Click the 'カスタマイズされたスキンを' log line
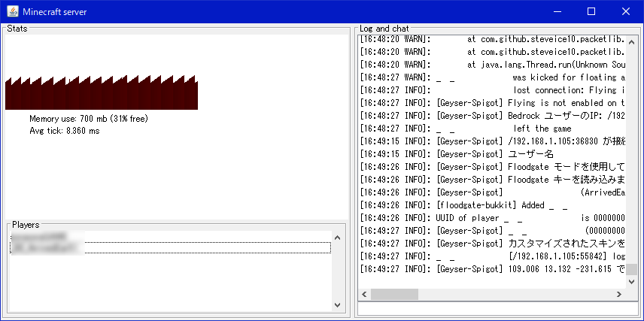 point(493,244)
